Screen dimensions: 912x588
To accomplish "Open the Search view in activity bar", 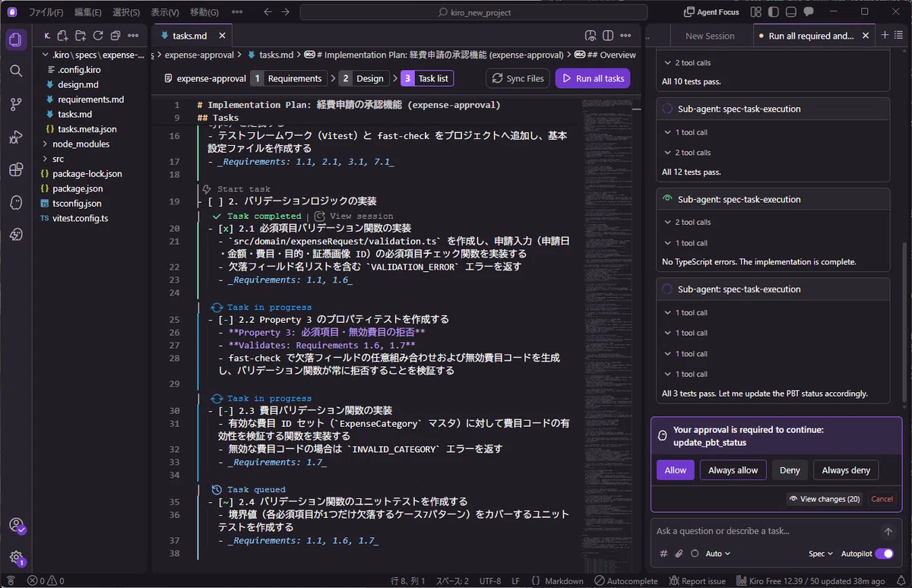I will click(16, 71).
